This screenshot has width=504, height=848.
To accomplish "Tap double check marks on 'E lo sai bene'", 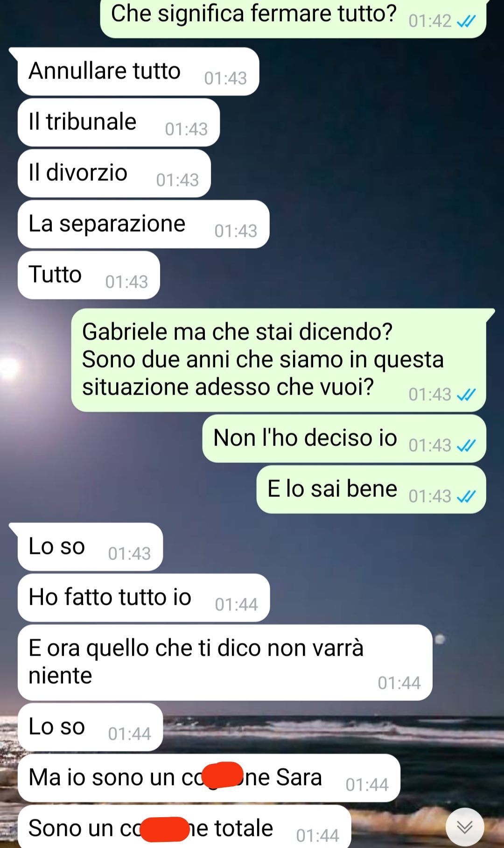I will pyautogui.click(x=466, y=496).
